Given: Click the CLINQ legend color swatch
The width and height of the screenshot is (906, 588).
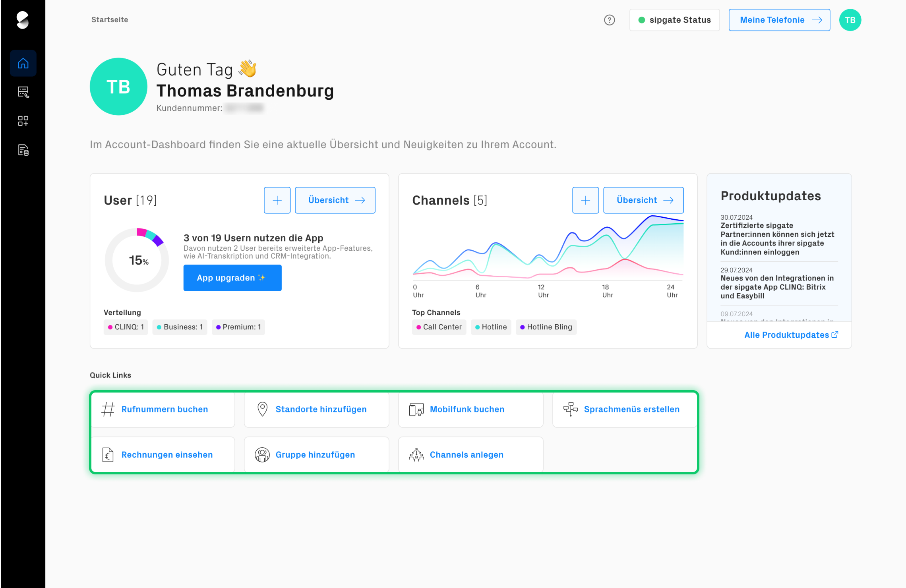Looking at the screenshot, I should (x=110, y=327).
